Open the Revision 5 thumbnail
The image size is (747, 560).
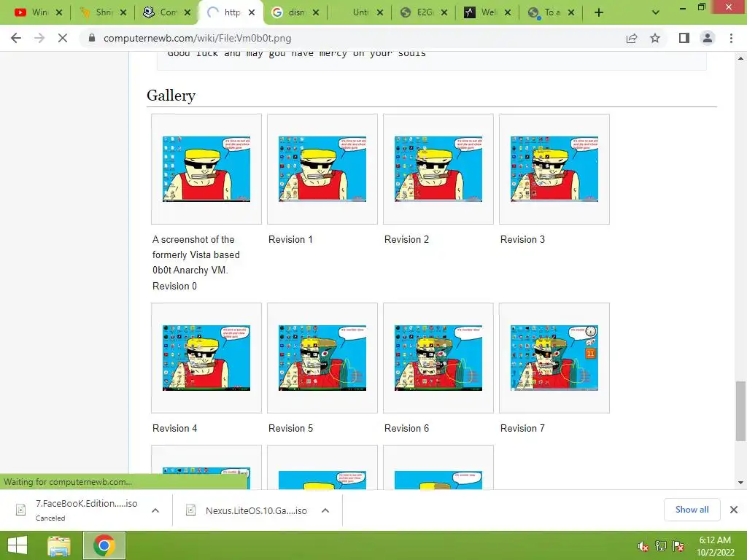(x=322, y=358)
